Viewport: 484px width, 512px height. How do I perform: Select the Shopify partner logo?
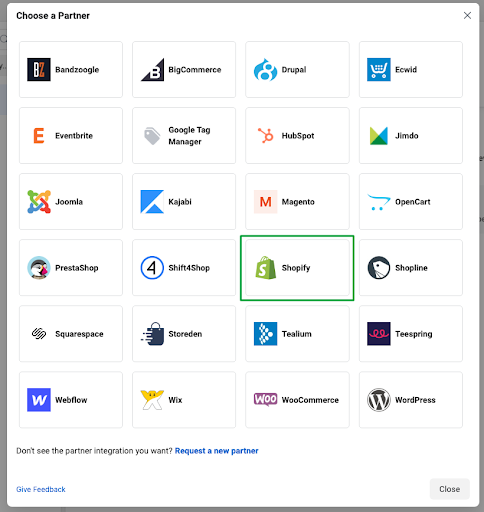pos(265,268)
